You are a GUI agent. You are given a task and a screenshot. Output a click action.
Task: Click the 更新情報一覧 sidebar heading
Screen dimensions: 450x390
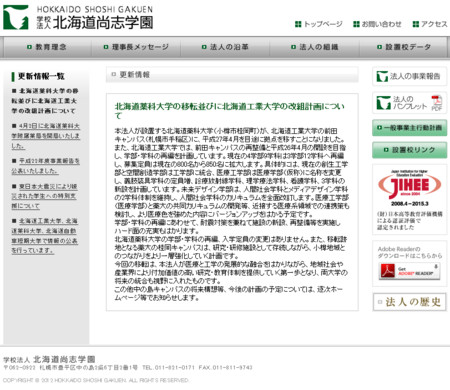(41, 76)
